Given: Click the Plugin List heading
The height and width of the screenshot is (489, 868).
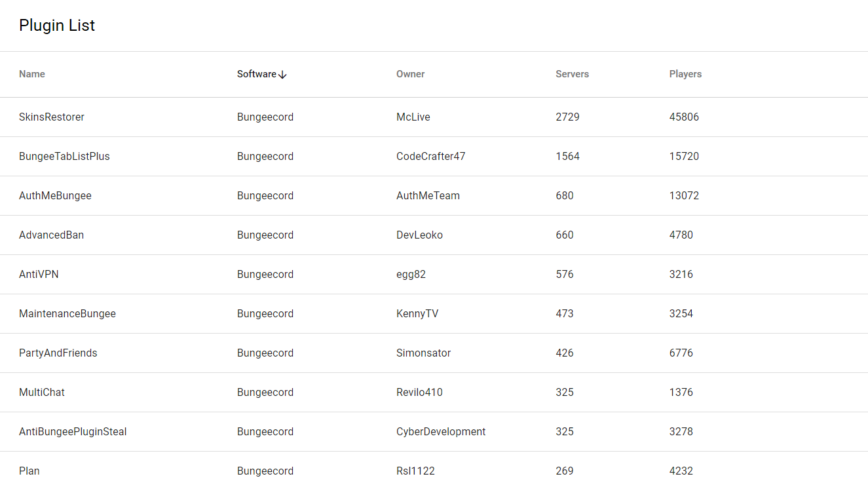Looking at the screenshot, I should click(x=57, y=26).
